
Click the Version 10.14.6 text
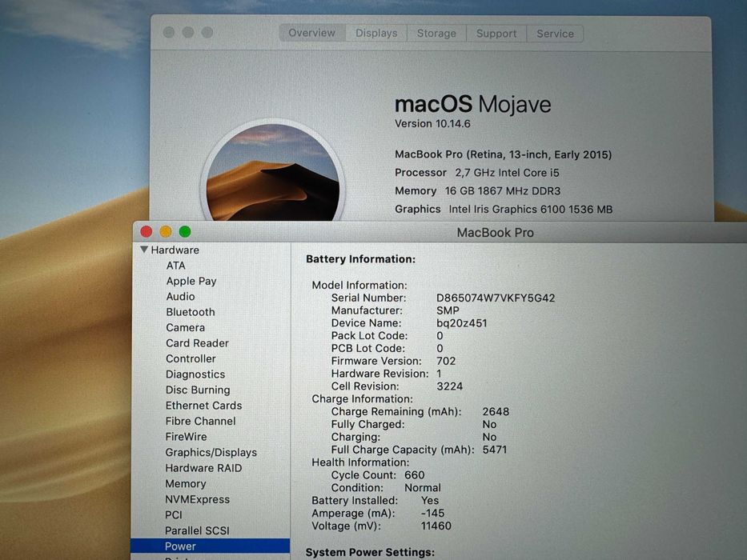click(x=432, y=124)
